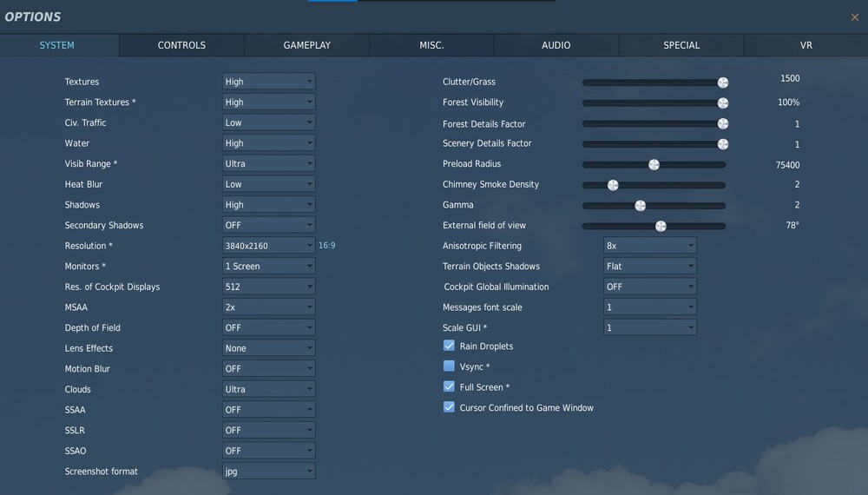Toggle the Rain Droplets checkbox
This screenshot has width=868, height=495.
click(x=449, y=346)
